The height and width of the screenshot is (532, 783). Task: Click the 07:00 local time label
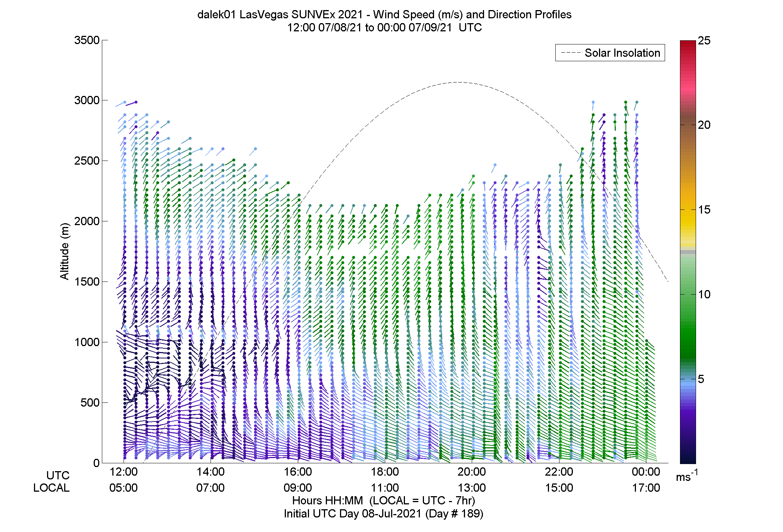click(x=210, y=488)
